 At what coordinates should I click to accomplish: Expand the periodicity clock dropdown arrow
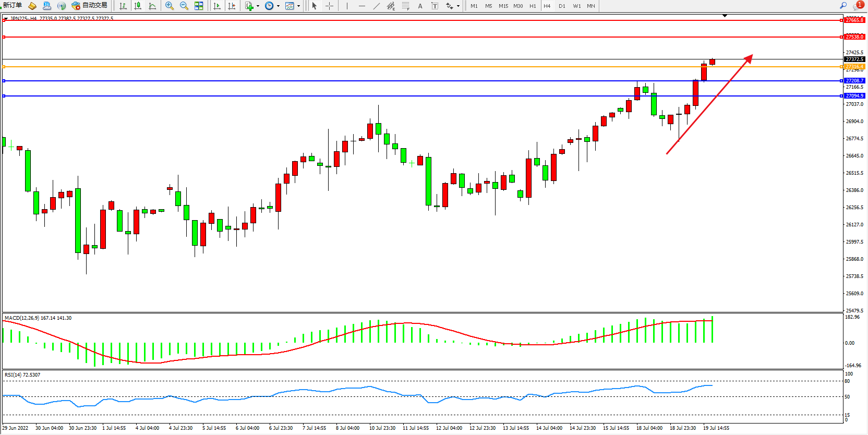[x=278, y=6]
